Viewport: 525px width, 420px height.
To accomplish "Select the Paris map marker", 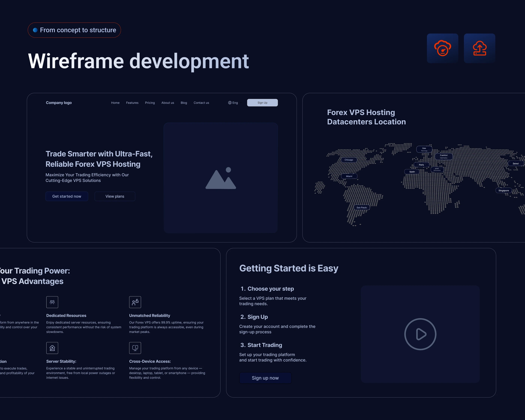I will [421, 165].
